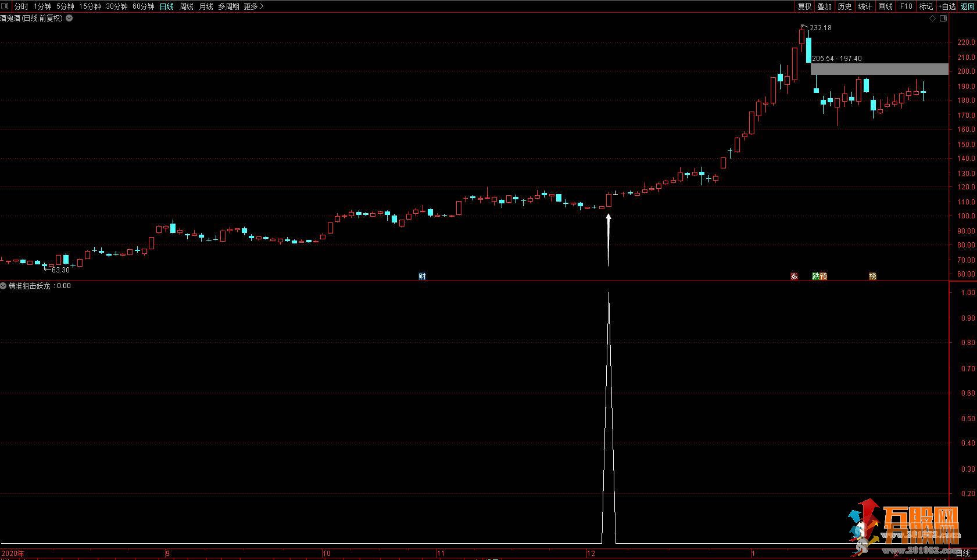Screen dimensions: 977x560
Task: Toggle the left sidebar panel icon
Action: tap(5, 6)
